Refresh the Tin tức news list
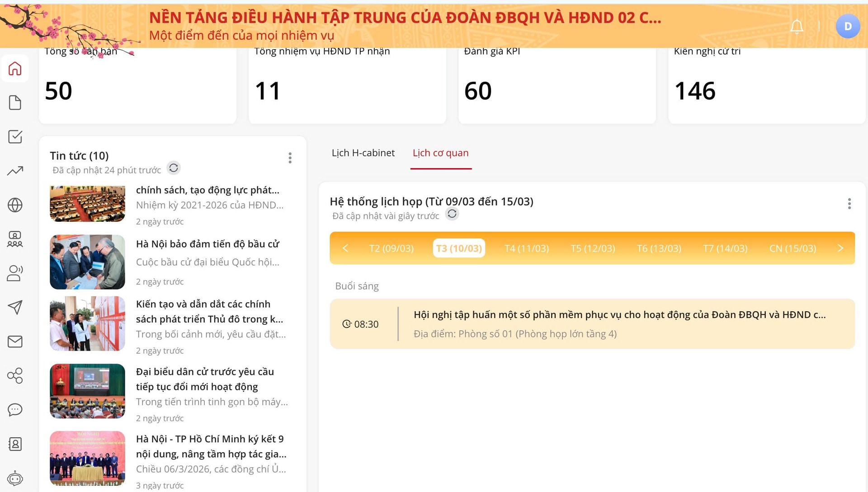Image resolution: width=868 pixels, height=492 pixels. (174, 168)
